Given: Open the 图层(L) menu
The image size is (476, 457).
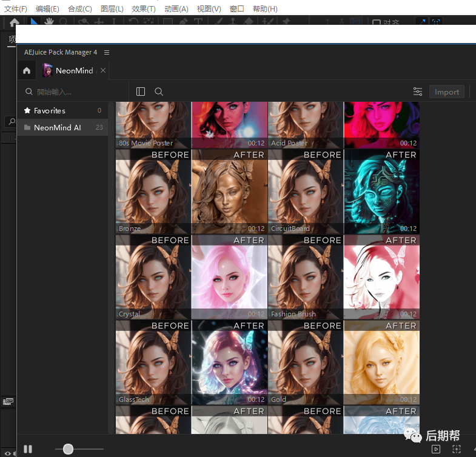Looking at the screenshot, I should click(112, 9).
